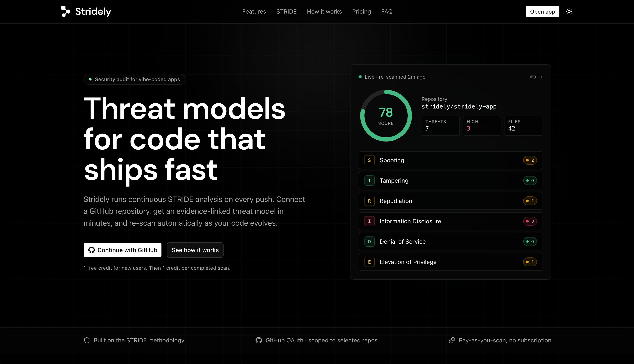The width and height of the screenshot is (634, 364).
Task: Click the Repository label in scan card
Action: [x=434, y=99]
